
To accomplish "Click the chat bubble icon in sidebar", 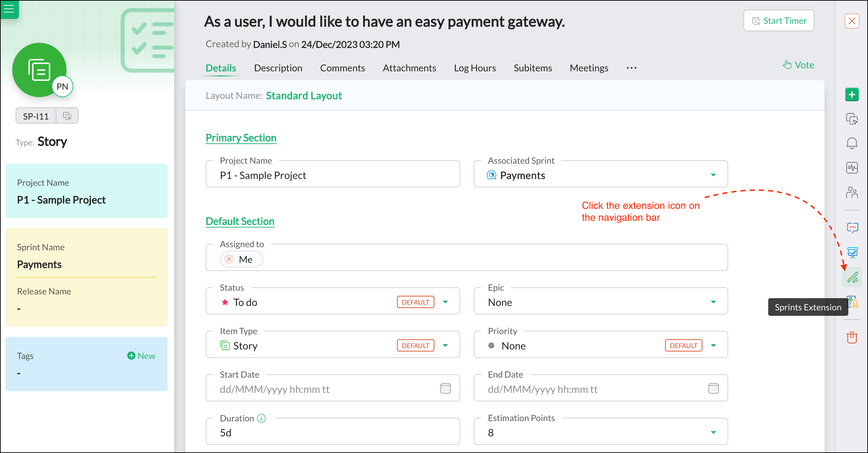I will (852, 227).
